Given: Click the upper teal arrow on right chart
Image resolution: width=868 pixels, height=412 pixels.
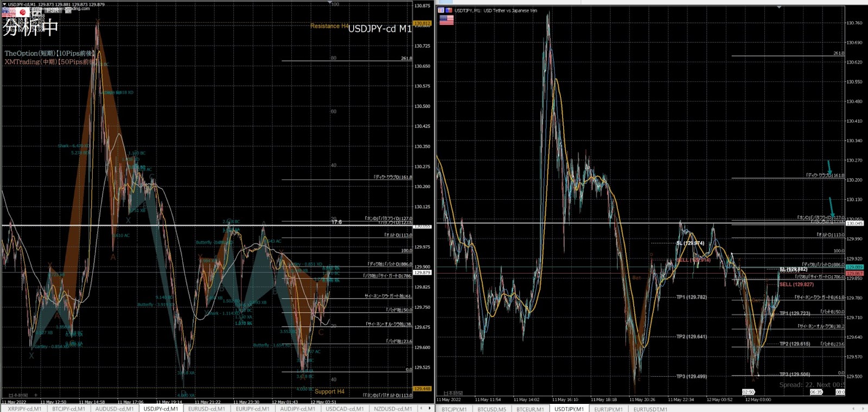Looking at the screenshot, I should (829, 167).
